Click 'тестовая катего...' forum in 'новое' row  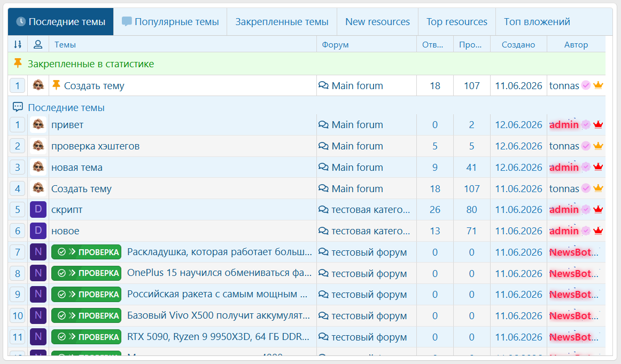pyautogui.click(x=371, y=231)
